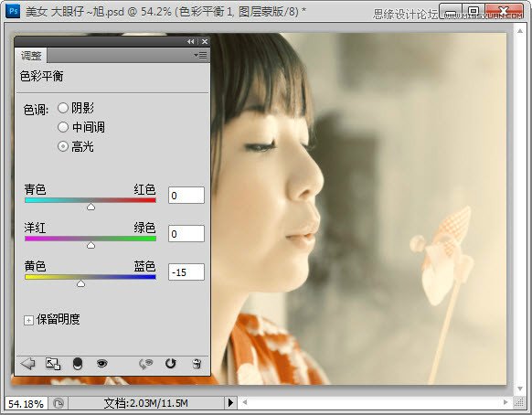The image size is (532, 415).
Task: Click the Photoshop Ps title icon
Action: click(13, 11)
